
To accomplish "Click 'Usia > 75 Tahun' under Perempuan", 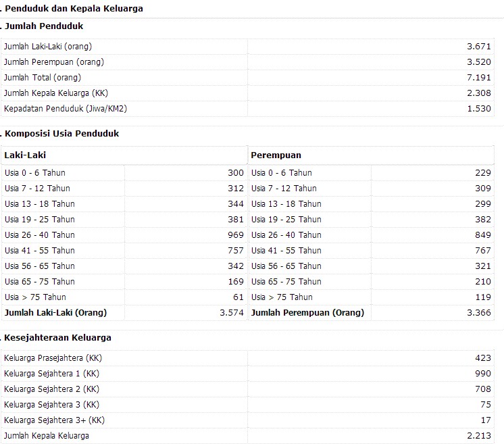I will tap(282, 297).
